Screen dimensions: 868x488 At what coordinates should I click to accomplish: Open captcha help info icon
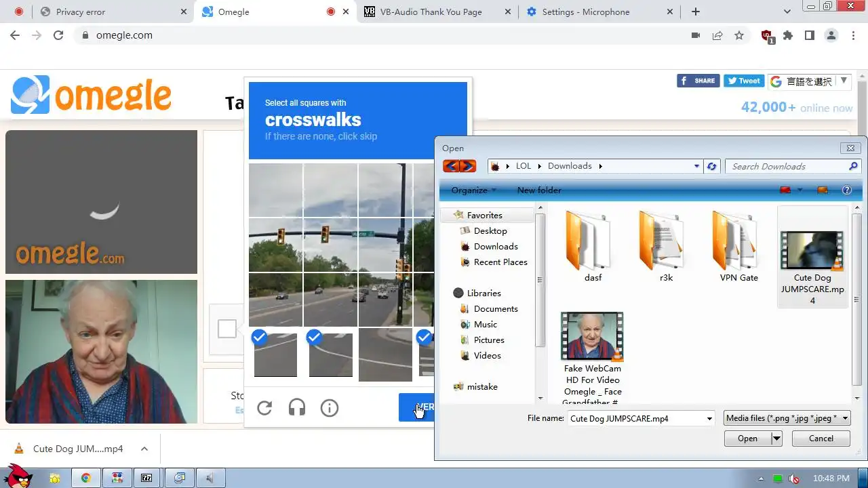click(330, 408)
